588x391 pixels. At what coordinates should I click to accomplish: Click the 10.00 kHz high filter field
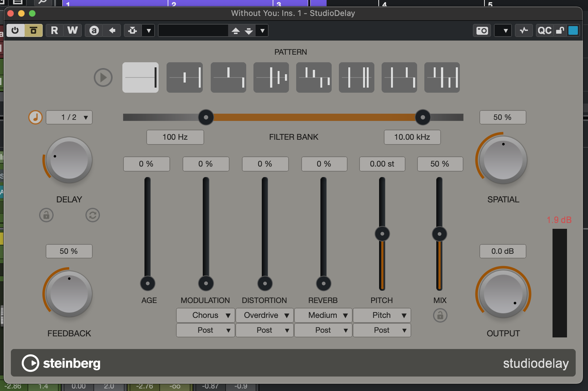[412, 137]
